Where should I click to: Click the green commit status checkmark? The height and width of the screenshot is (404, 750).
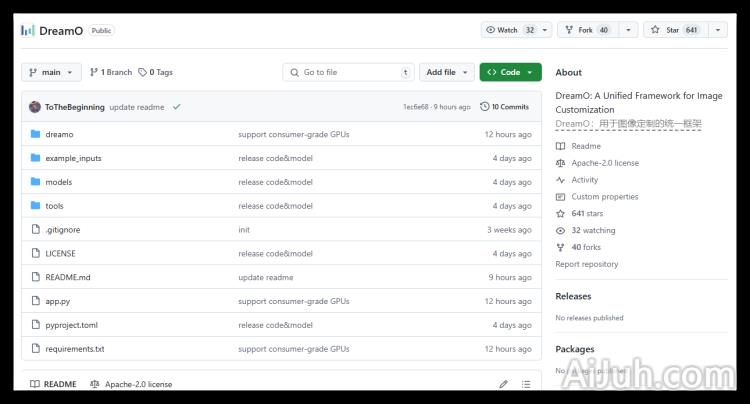pyautogui.click(x=177, y=106)
